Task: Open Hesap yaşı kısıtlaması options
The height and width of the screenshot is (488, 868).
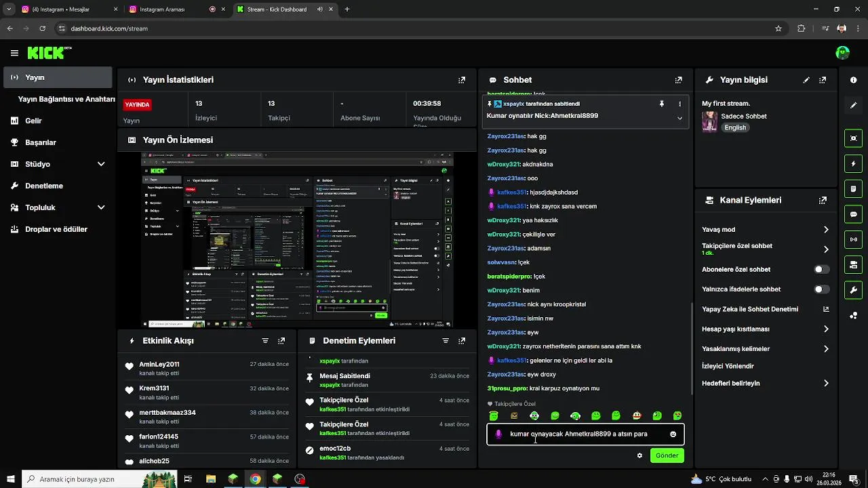Action: point(826,329)
